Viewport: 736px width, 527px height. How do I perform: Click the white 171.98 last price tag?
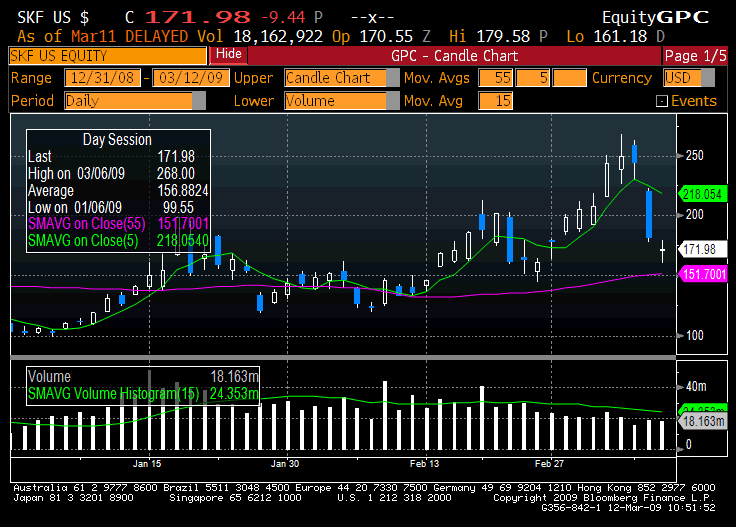pyautogui.click(x=703, y=249)
